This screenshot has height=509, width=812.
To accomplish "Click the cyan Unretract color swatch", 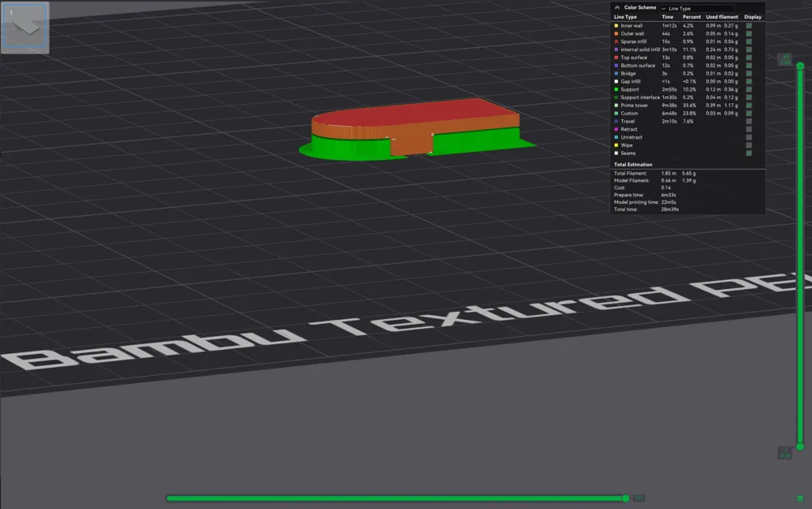I will [616, 137].
